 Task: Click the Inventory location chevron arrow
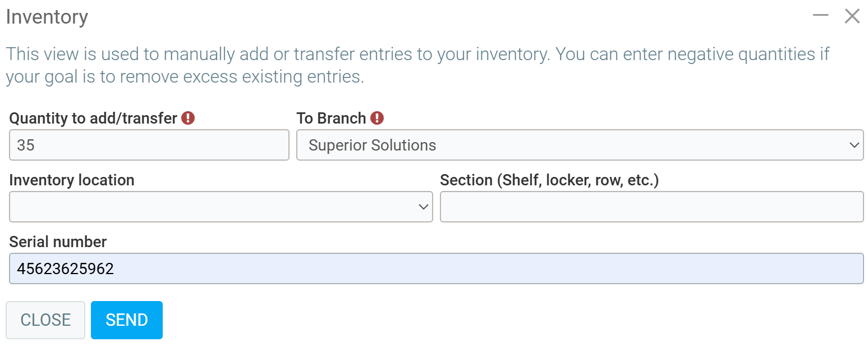click(x=424, y=207)
